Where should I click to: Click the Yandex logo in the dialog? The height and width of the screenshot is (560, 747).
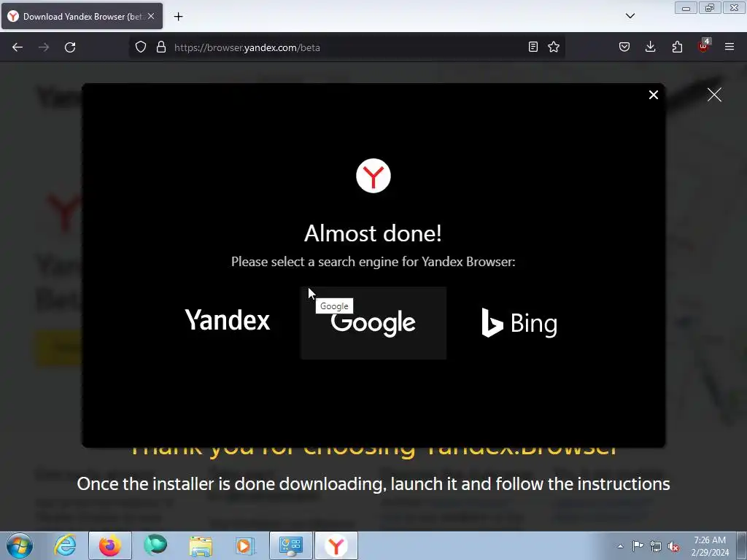[x=373, y=176]
